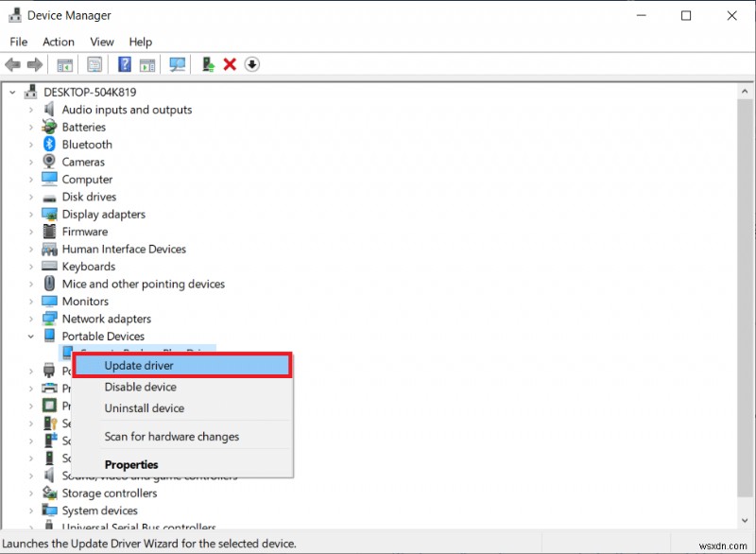Select the System devices icon
This screenshot has width=756, height=554.
click(x=49, y=510)
